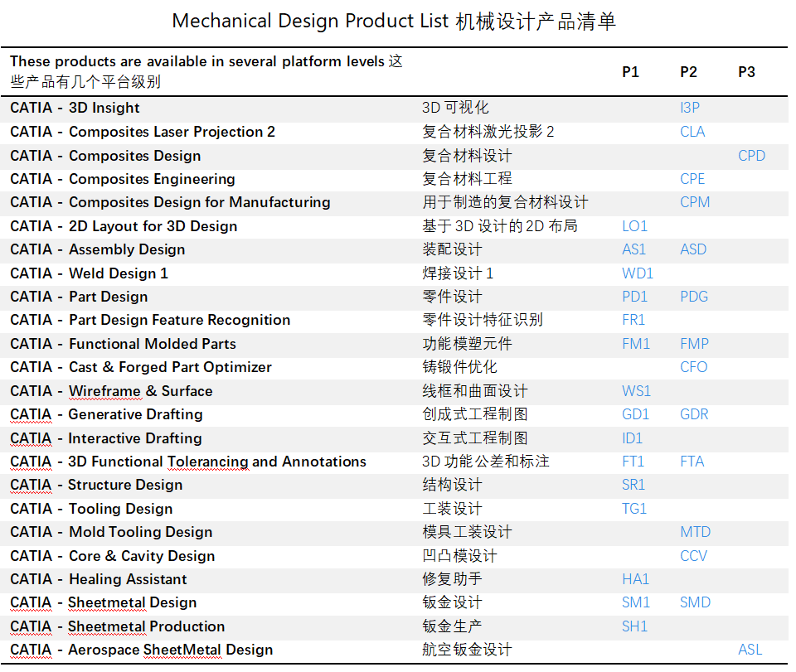
Task: Select 'CATIA - Composites Design for Manufacturing' name
Action: tap(170, 202)
